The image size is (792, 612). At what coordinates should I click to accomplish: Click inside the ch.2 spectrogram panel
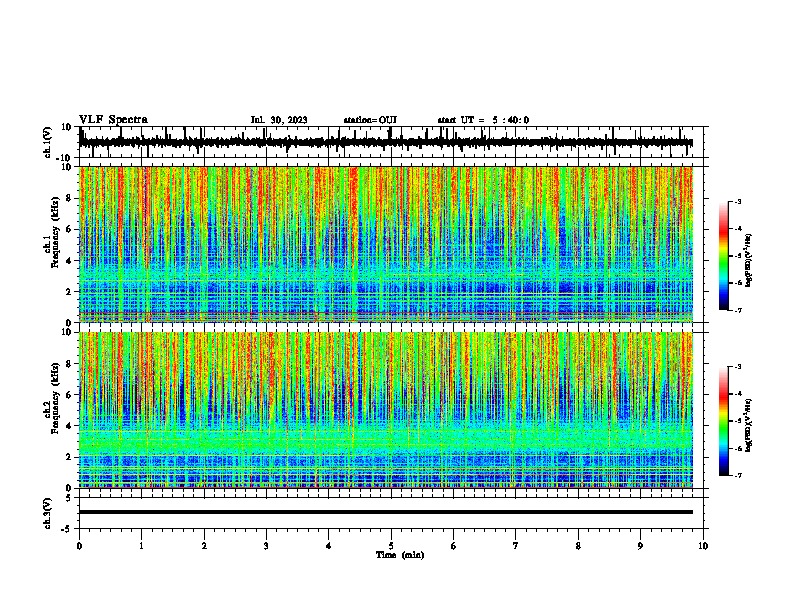[386, 410]
